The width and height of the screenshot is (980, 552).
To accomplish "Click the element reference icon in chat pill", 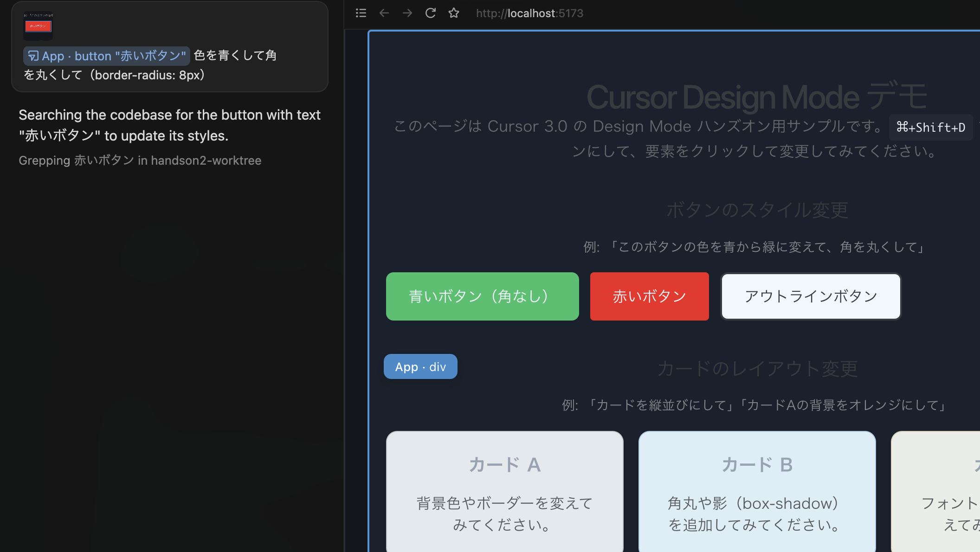I will (x=32, y=56).
